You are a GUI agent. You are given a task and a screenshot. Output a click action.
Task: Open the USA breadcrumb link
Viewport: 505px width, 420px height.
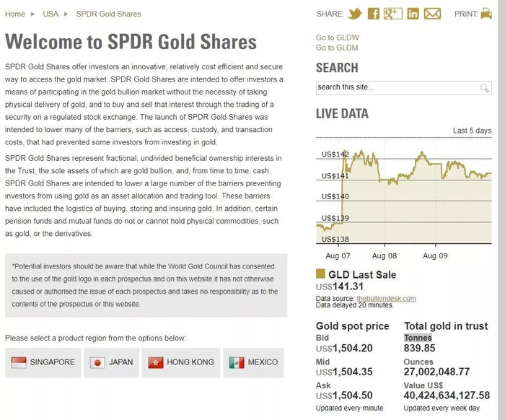[x=50, y=14]
